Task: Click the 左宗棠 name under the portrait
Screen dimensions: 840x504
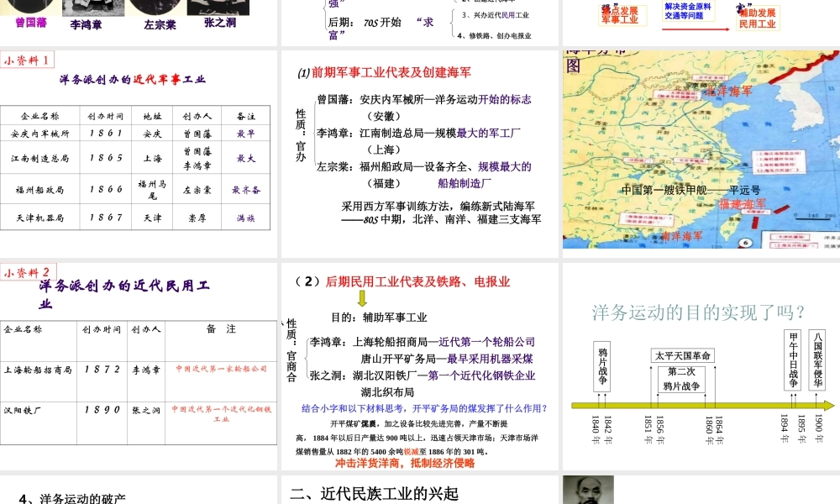Action: 160,24
